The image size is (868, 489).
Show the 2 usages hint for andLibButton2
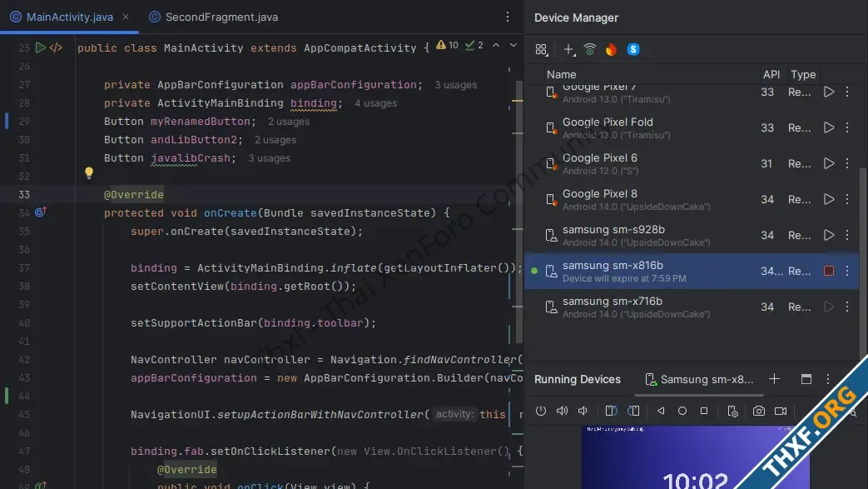click(x=275, y=140)
